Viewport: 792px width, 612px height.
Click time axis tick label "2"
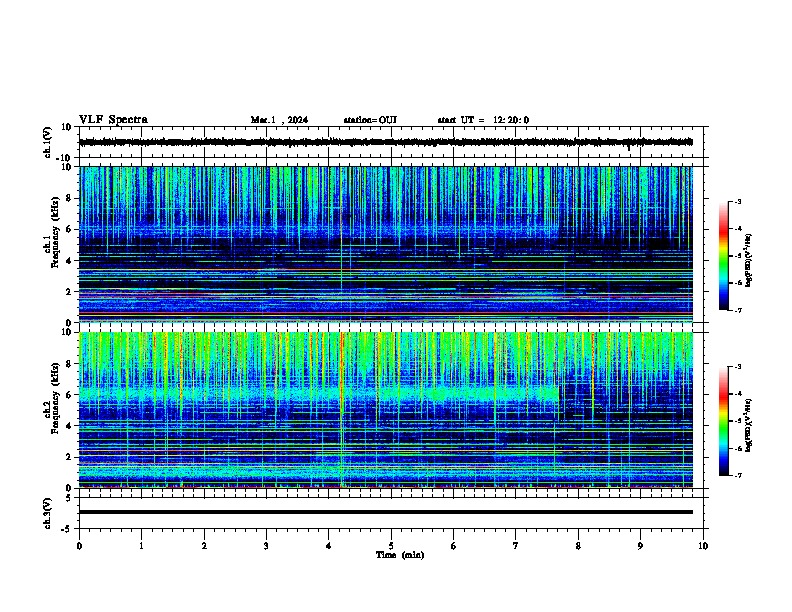point(204,546)
